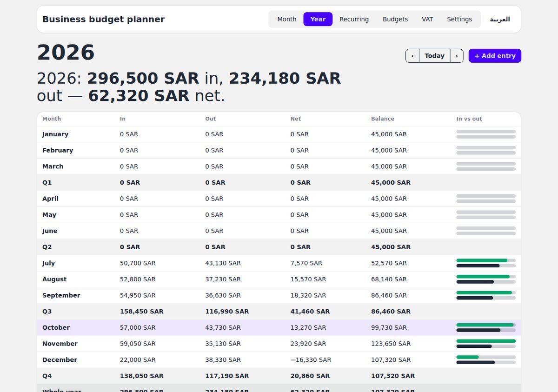Click the In column header
The width and height of the screenshot is (558, 392).
pyautogui.click(x=123, y=119)
